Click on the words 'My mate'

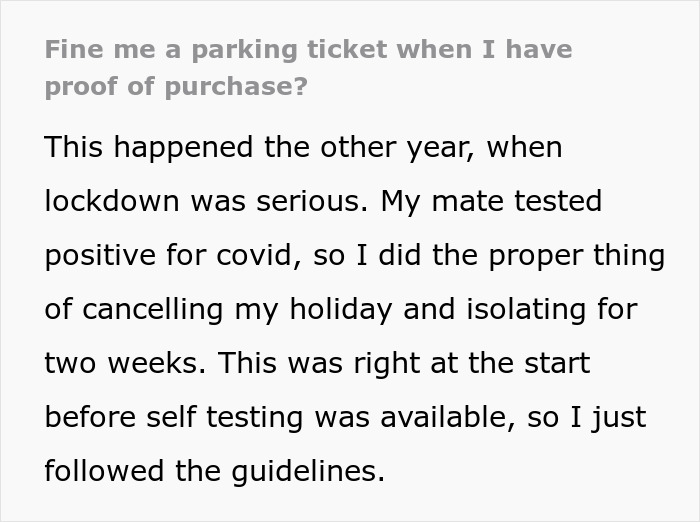(x=423, y=201)
